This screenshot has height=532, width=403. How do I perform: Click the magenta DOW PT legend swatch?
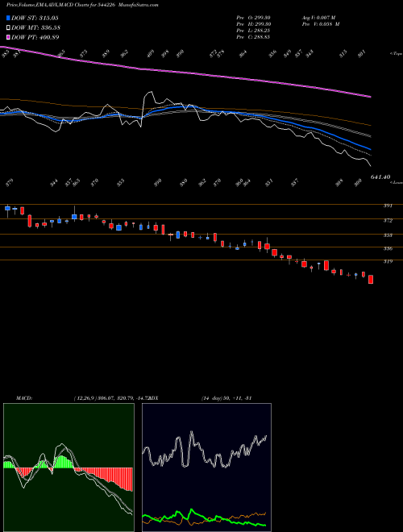[8, 37]
